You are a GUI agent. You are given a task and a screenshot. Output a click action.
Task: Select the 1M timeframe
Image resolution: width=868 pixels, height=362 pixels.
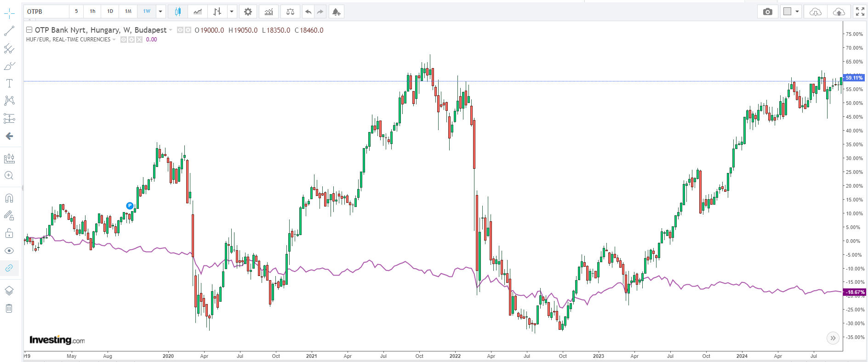click(128, 11)
